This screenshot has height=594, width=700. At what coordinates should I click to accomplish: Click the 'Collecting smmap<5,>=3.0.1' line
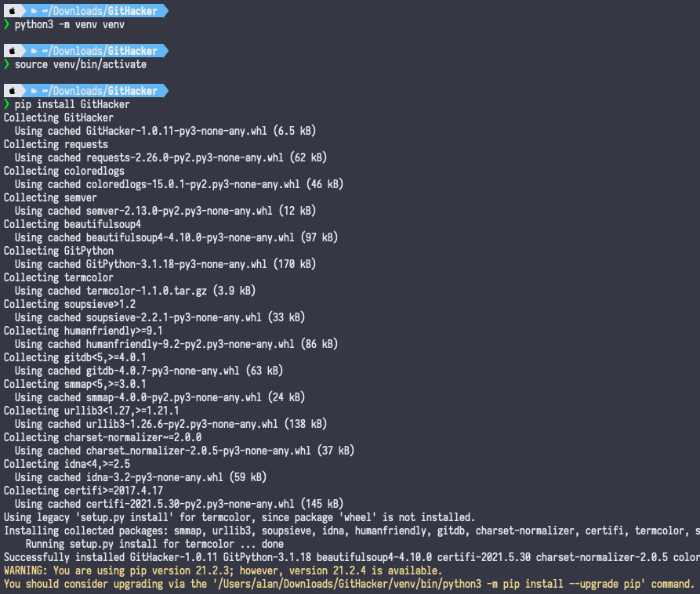point(74,384)
